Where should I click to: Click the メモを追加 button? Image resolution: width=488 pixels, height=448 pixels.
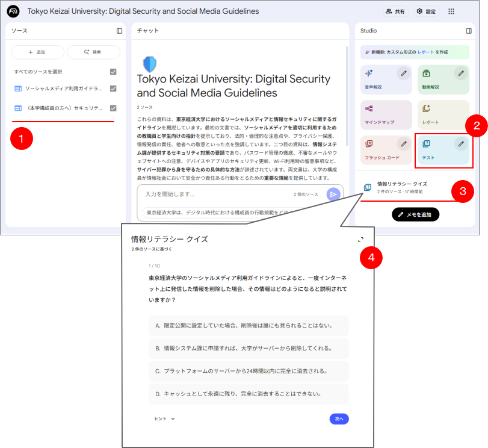[415, 214]
